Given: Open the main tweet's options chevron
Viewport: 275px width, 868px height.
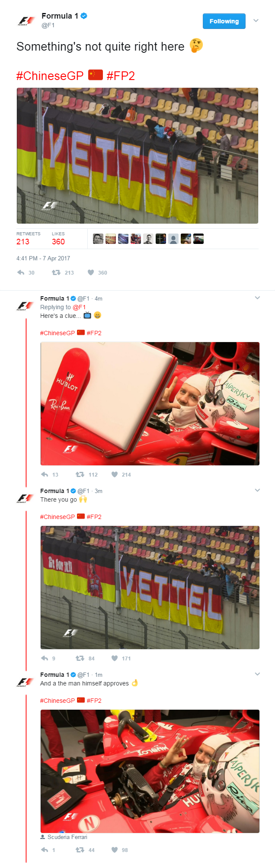Looking at the screenshot, I should [x=256, y=20].
